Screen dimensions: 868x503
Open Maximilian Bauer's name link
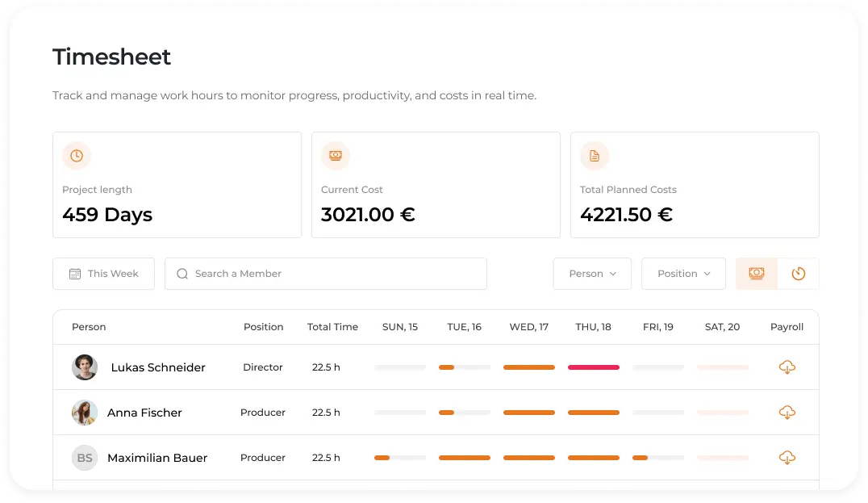157,458
